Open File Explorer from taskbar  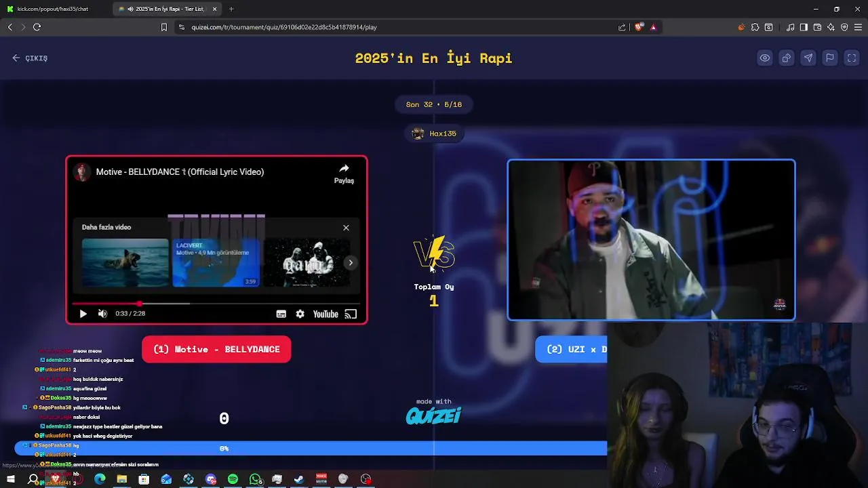pos(122,479)
